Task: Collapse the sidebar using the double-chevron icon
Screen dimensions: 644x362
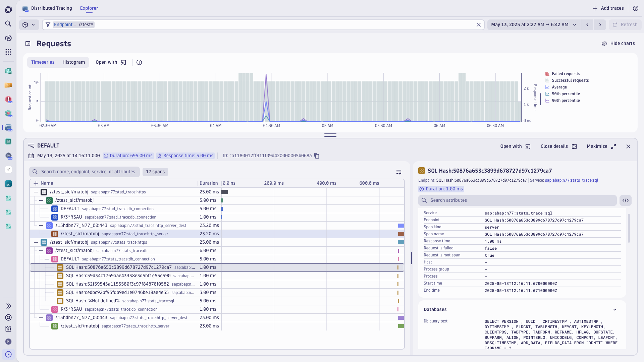Action: [8, 306]
